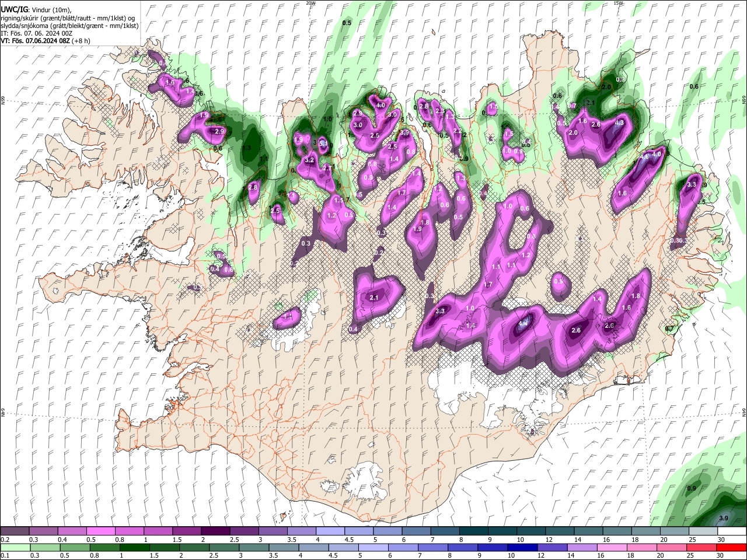This screenshot has height=560, width=747.
Task: Click the 3.9 value in the southeast offshore rain area
Action: (x=724, y=518)
